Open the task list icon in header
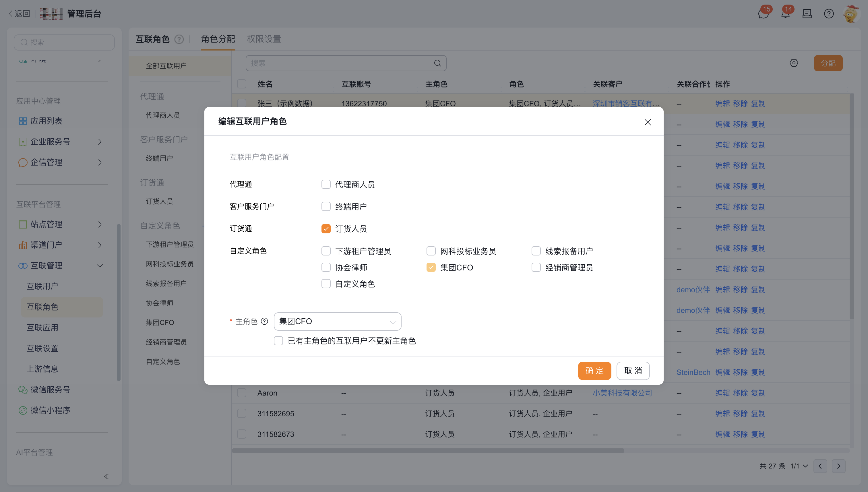868x492 pixels. point(807,14)
